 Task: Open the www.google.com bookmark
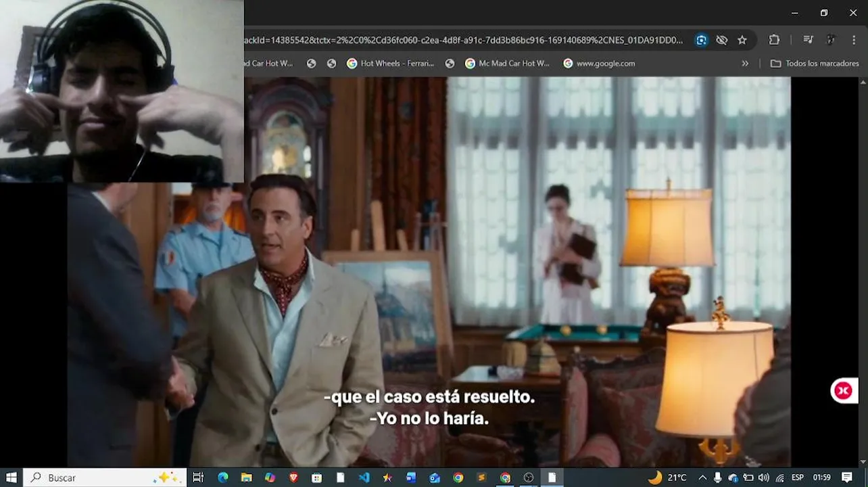pos(599,64)
